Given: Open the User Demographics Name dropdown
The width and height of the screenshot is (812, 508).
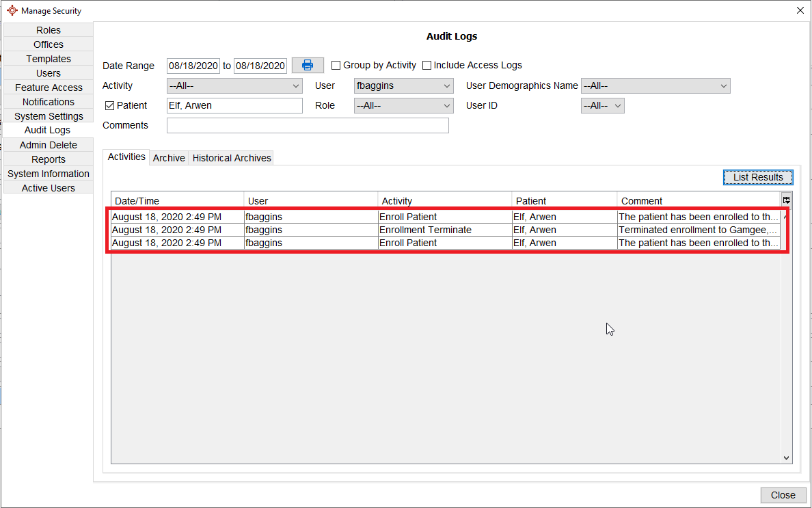Looking at the screenshot, I should coord(655,86).
